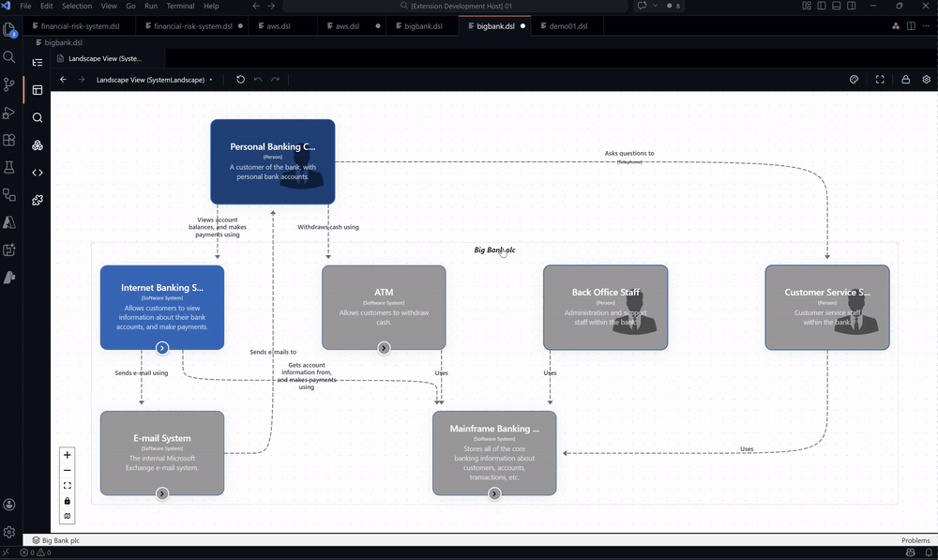This screenshot has width=938, height=560.
Task: Click the Big Bank plc breadcrumb at bottom
Action: click(x=55, y=540)
